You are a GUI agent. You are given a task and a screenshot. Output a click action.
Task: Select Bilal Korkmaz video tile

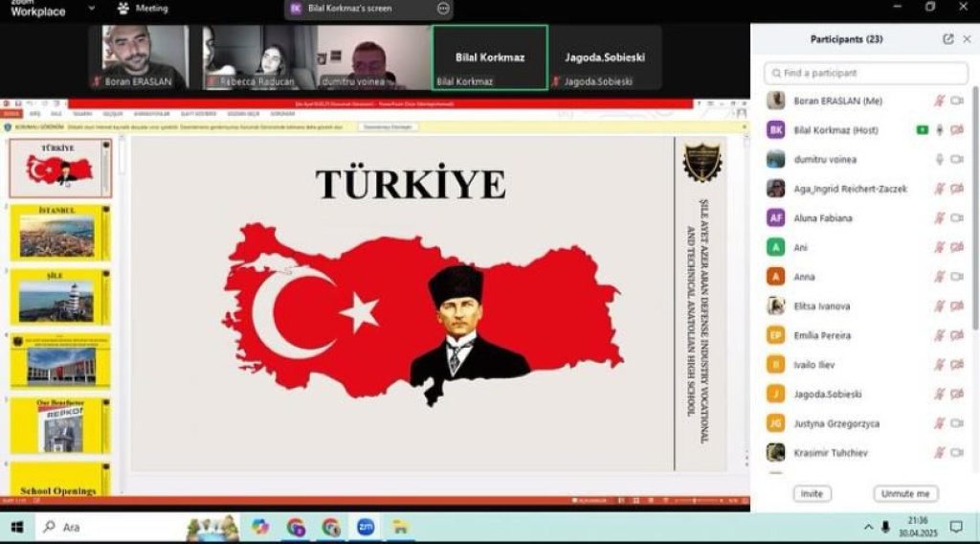point(489,57)
